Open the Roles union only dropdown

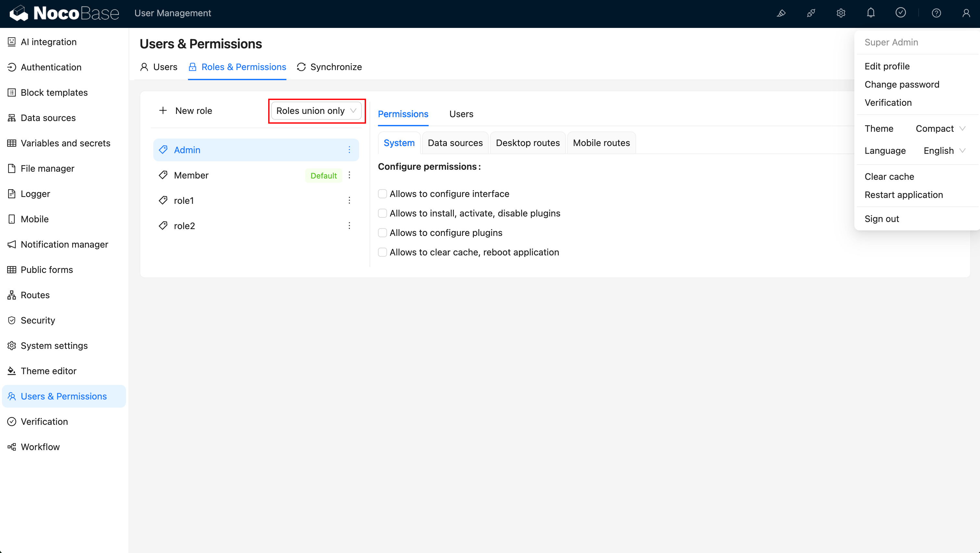click(316, 111)
